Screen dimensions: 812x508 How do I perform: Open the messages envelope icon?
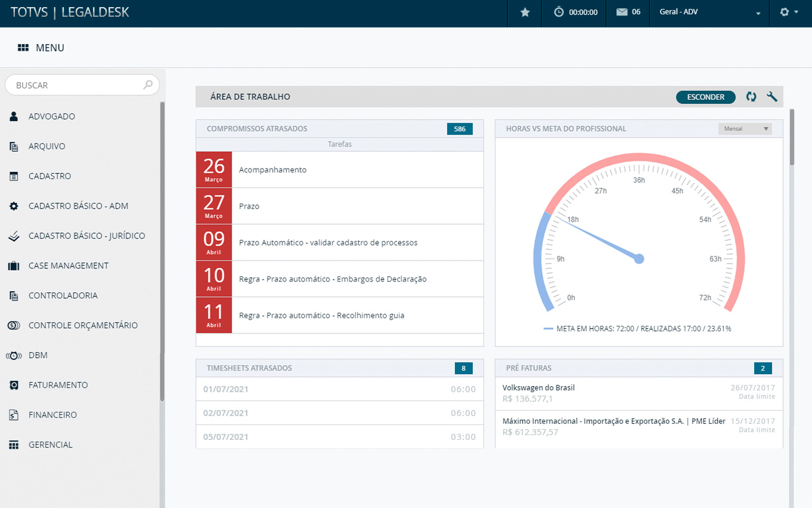pyautogui.click(x=622, y=12)
